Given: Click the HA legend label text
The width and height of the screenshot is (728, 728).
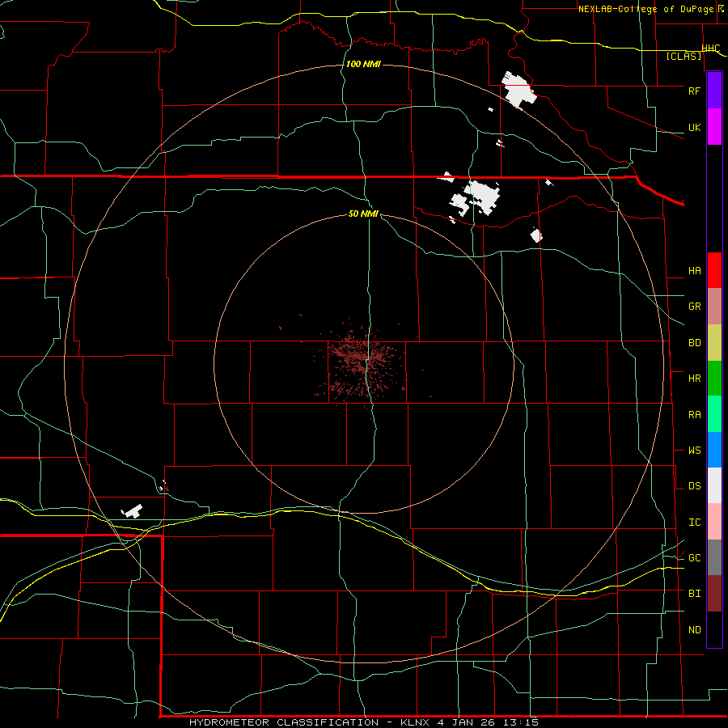Looking at the screenshot, I should pos(694,271).
